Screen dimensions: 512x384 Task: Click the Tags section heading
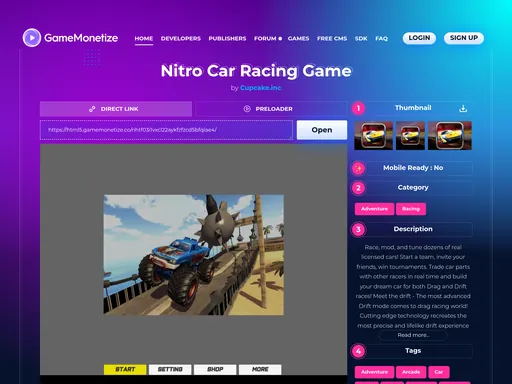pos(413,351)
